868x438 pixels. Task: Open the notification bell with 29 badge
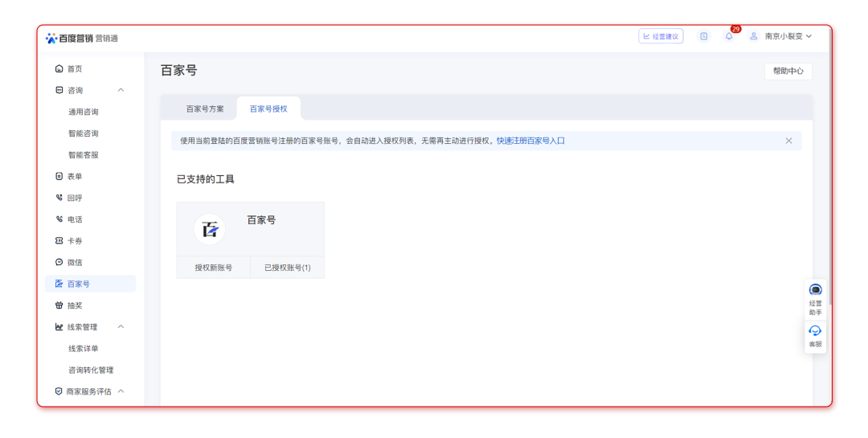coord(729,36)
